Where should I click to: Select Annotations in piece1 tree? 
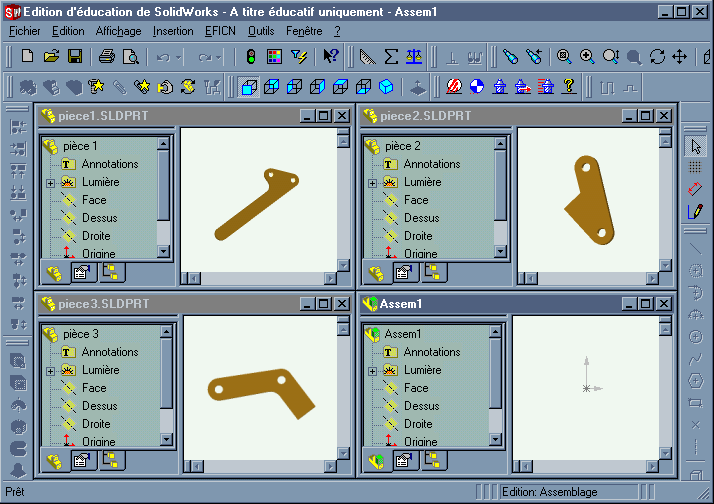pyautogui.click(x=110, y=164)
